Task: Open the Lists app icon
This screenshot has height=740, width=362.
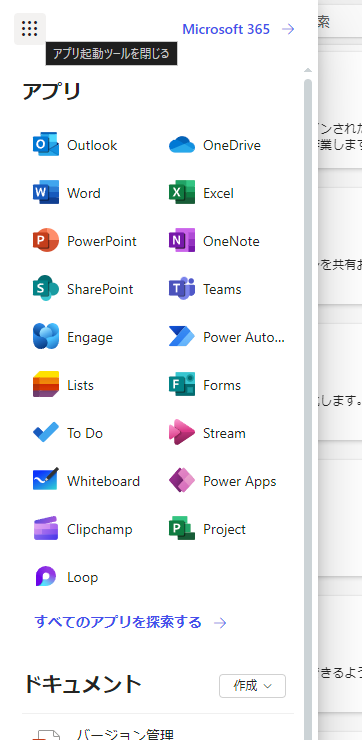Action: (46, 385)
